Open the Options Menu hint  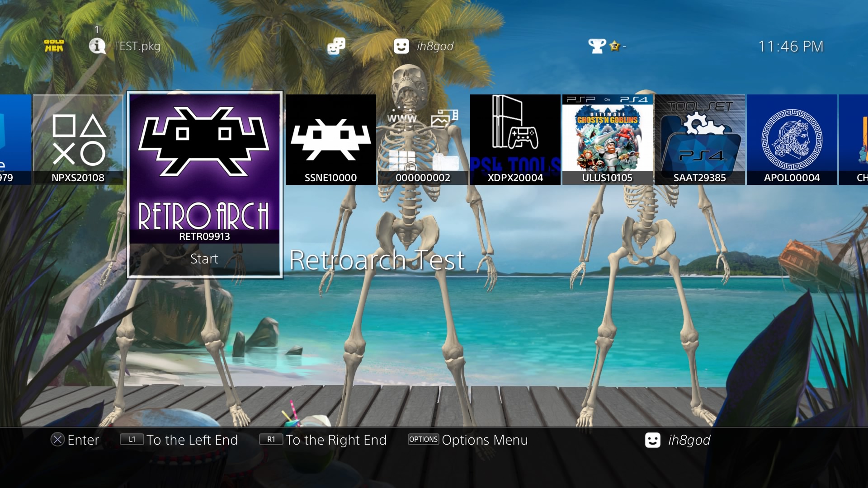tap(468, 440)
